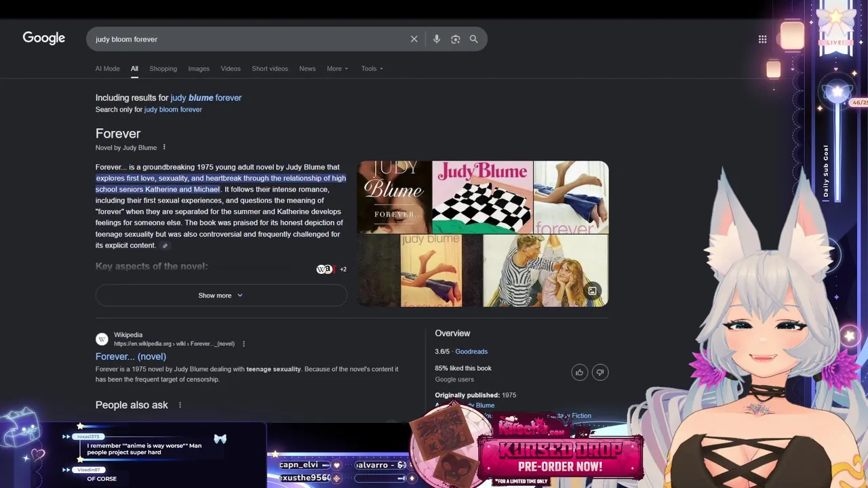Click the Google logo
This screenshot has height=488, width=868.
[44, 39]
